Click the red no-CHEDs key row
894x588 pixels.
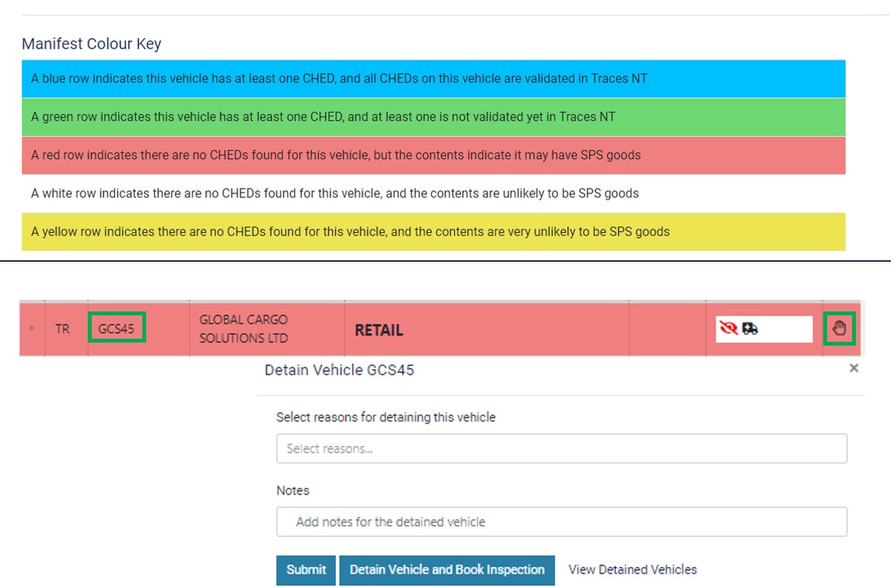point(433,155)
